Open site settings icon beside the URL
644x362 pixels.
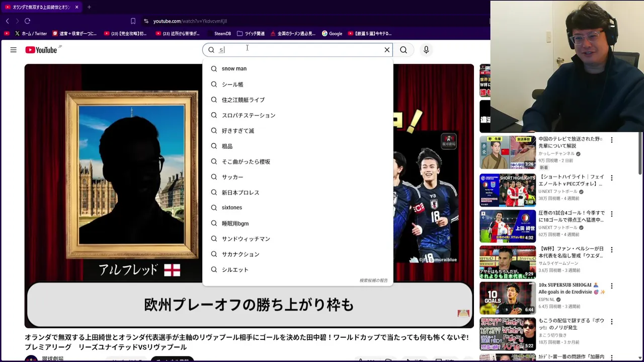[146, 21]
